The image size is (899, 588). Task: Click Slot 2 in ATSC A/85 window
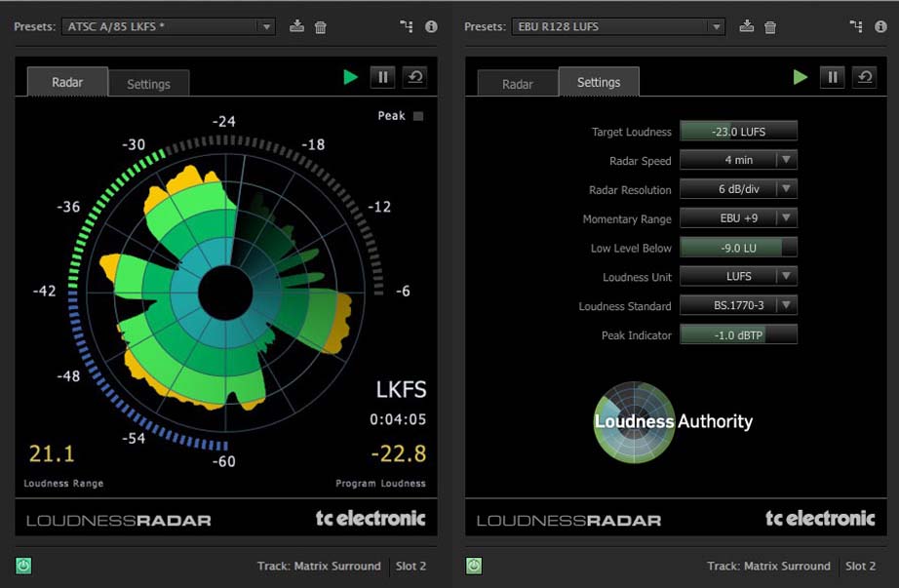410,567
